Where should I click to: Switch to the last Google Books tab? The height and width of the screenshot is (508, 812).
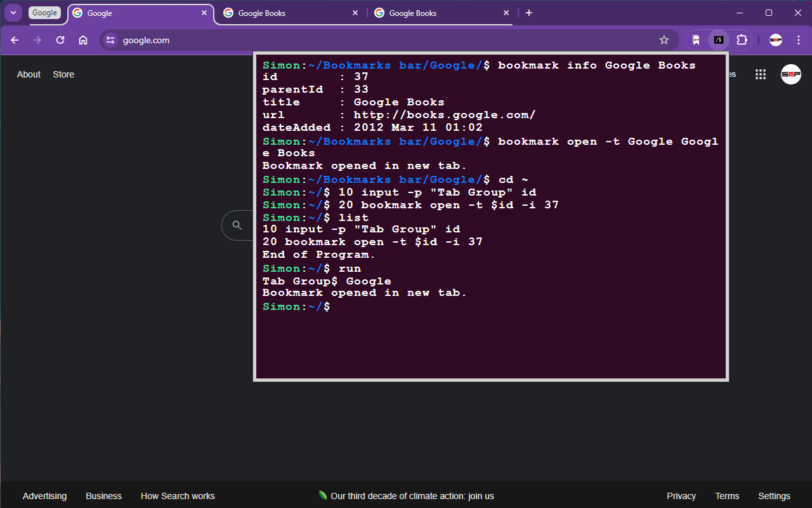(x=443, y=13)
